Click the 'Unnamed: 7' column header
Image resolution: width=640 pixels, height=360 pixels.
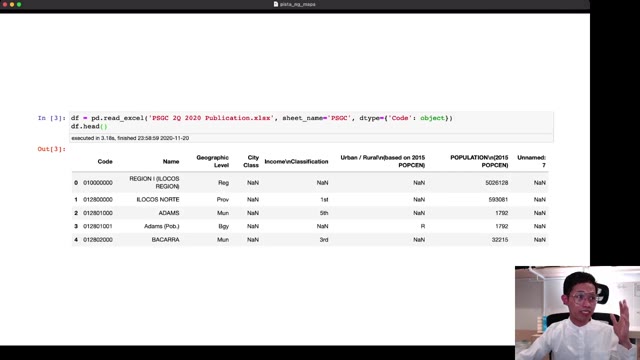[531, 161]
